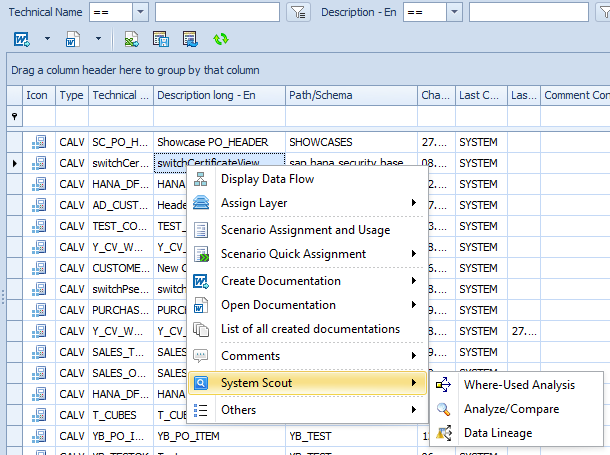Expand the dropdown arrow beside Create Word icon
The width and height of the screenshot is (610, 455).
(46, 39)
